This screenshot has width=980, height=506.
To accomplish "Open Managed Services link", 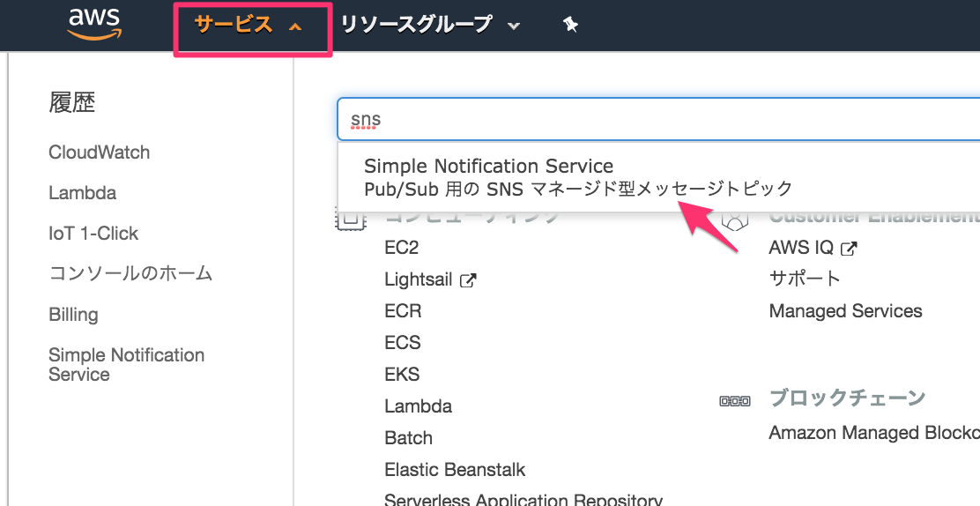I will pos(846,311).
